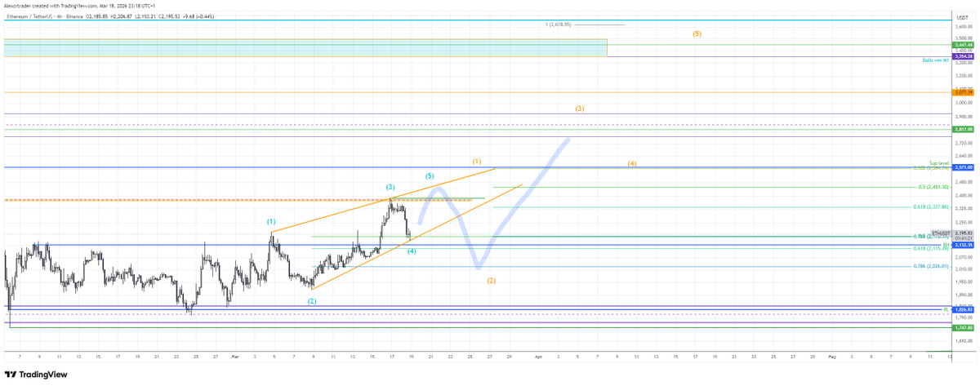The image size is (980, 386).
Task: Click the 'Bulls win M!' annotation text
Action: (935, 60)
